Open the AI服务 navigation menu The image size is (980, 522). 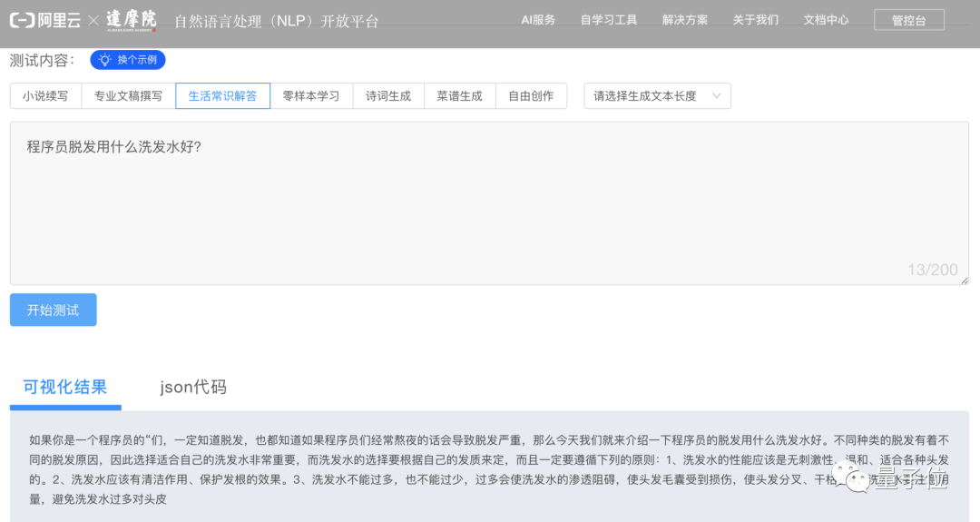tap(538, 20)
